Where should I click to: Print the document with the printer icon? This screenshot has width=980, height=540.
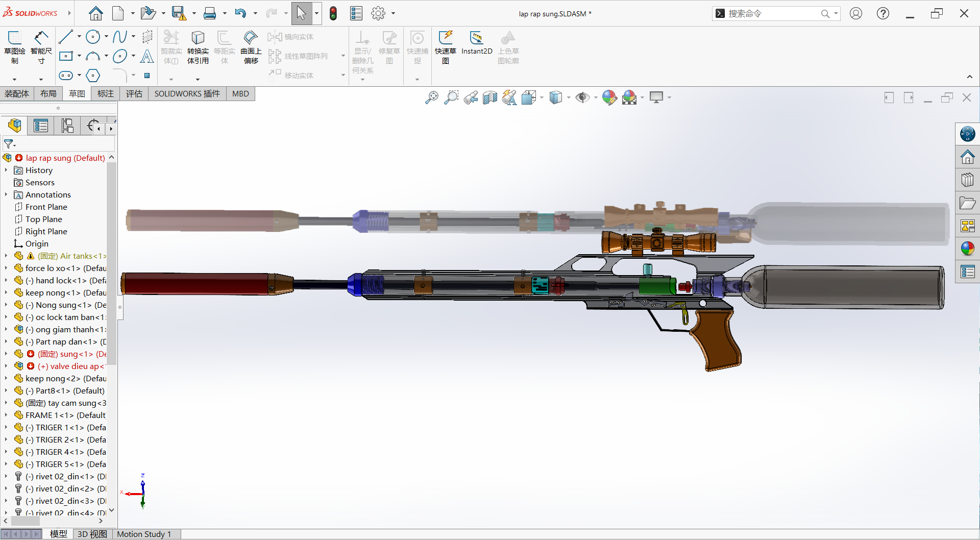coord(209,13)
